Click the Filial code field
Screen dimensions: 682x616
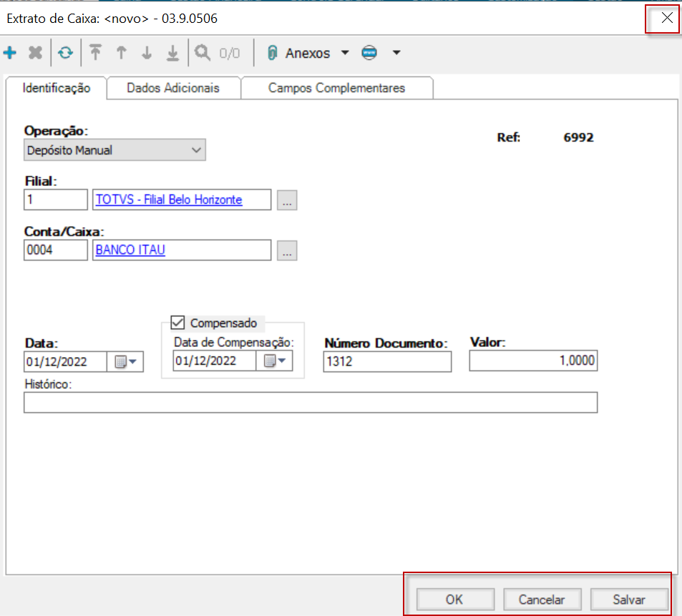click(x=56, y=200)
